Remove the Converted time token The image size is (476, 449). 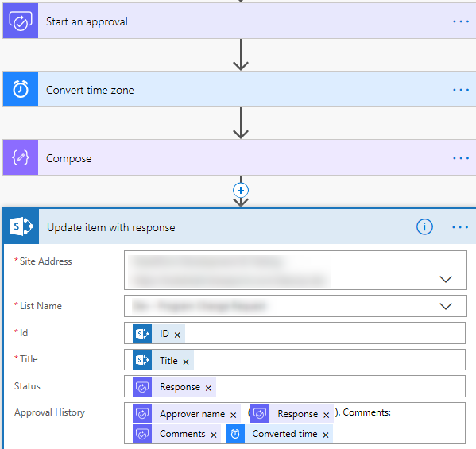(326, 435)
